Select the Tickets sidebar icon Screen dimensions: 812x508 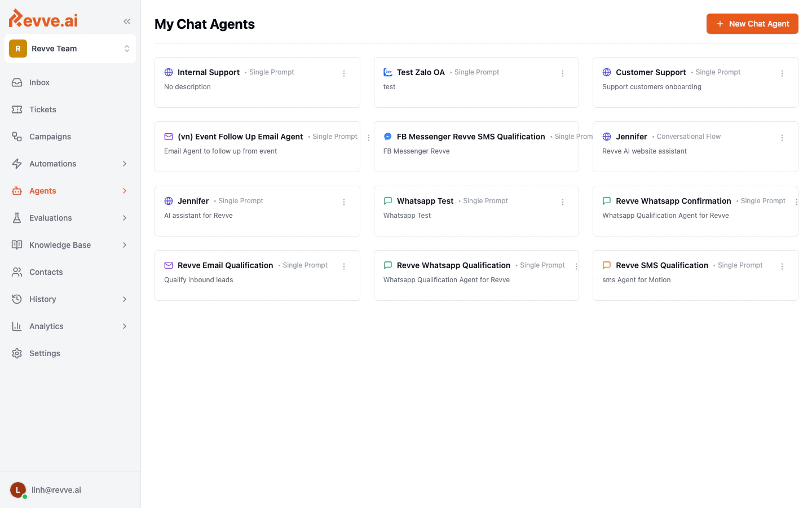coord(17,110)
